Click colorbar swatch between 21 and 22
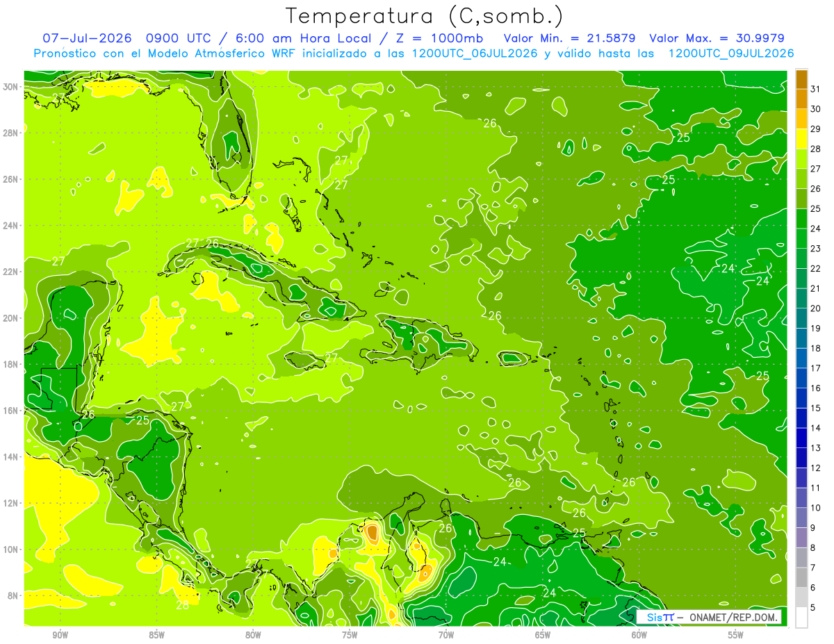The width and height of the screenshot is (834, 644). (x=801, y=279)
